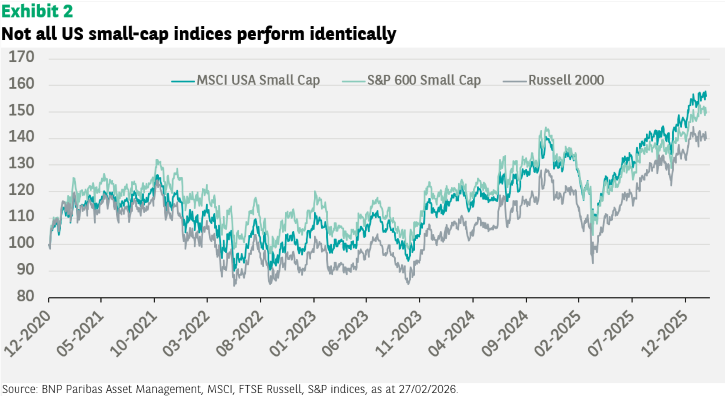725x396 pixels.
Task: Click the Russell 2000 legend label
Action: point(566,80)
